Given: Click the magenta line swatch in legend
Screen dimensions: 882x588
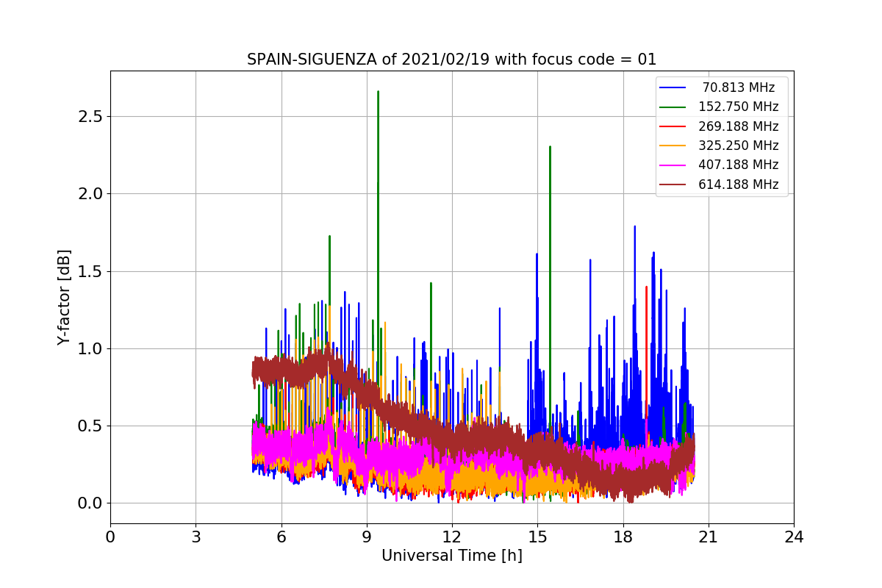Looking at the screenshot, I should pos(673,165).
